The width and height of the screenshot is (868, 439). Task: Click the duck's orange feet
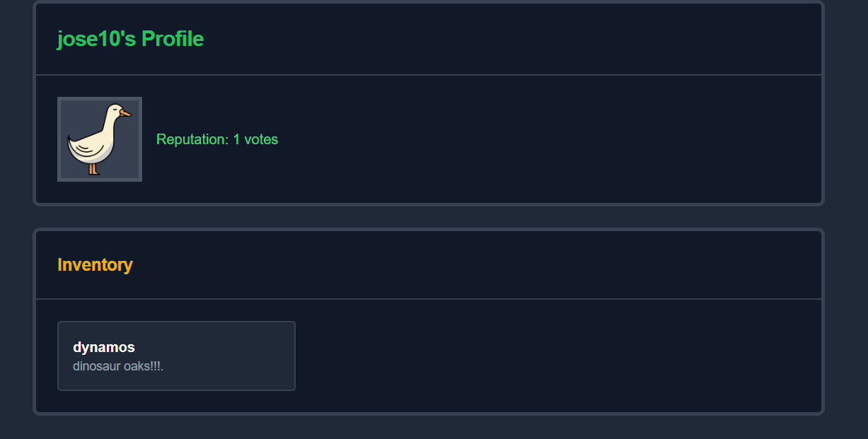(94, 169)
